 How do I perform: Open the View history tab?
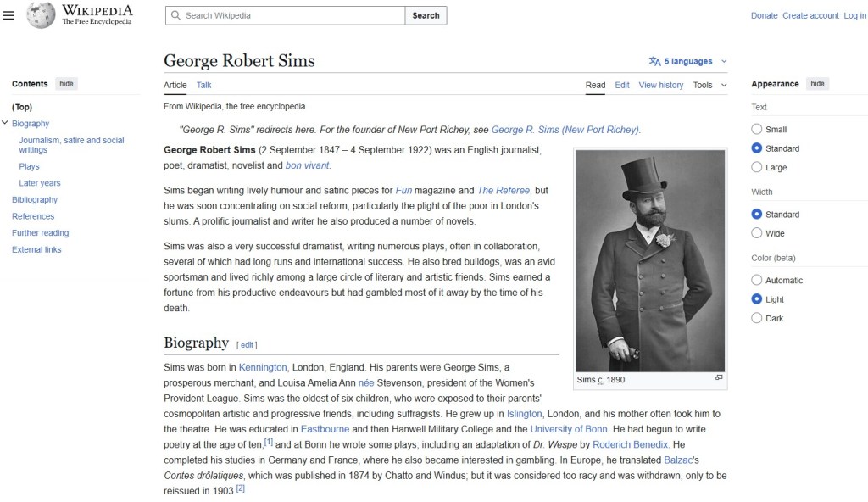click(660, 85)
